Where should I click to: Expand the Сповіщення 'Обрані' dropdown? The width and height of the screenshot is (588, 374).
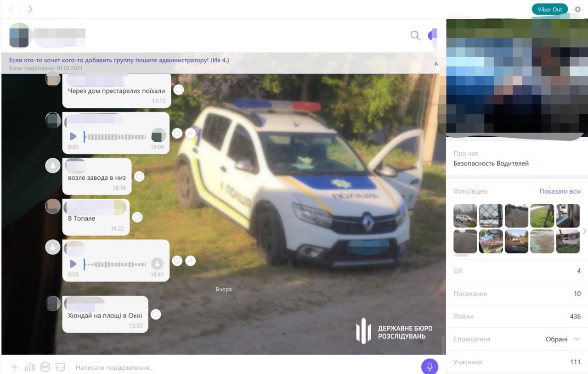pos(577,339)
